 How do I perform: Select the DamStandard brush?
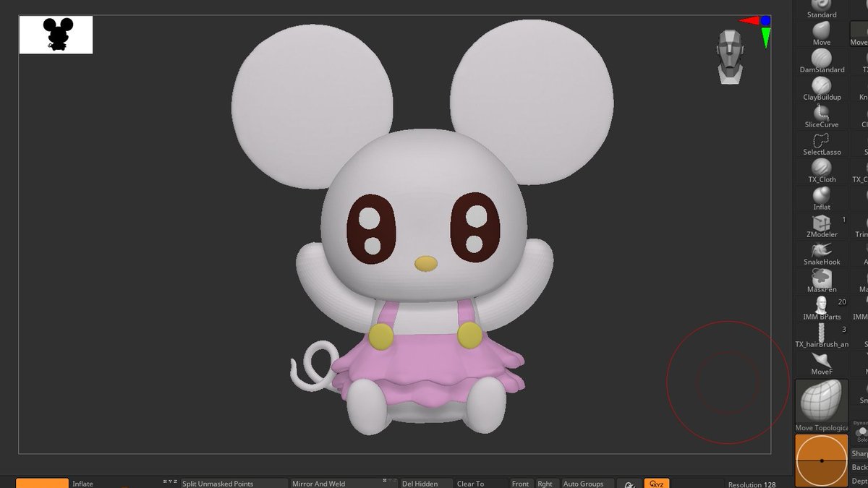click(821, 61)
